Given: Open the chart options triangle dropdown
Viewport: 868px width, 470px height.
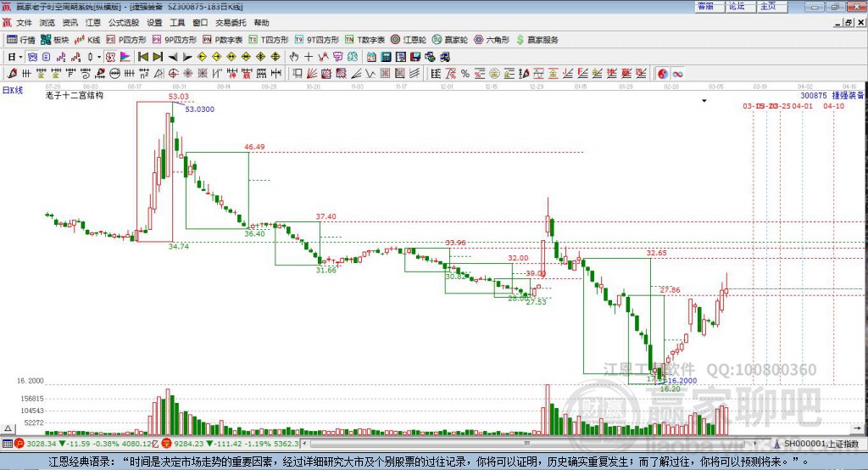Looking at the screenshot, I should 704,101.
